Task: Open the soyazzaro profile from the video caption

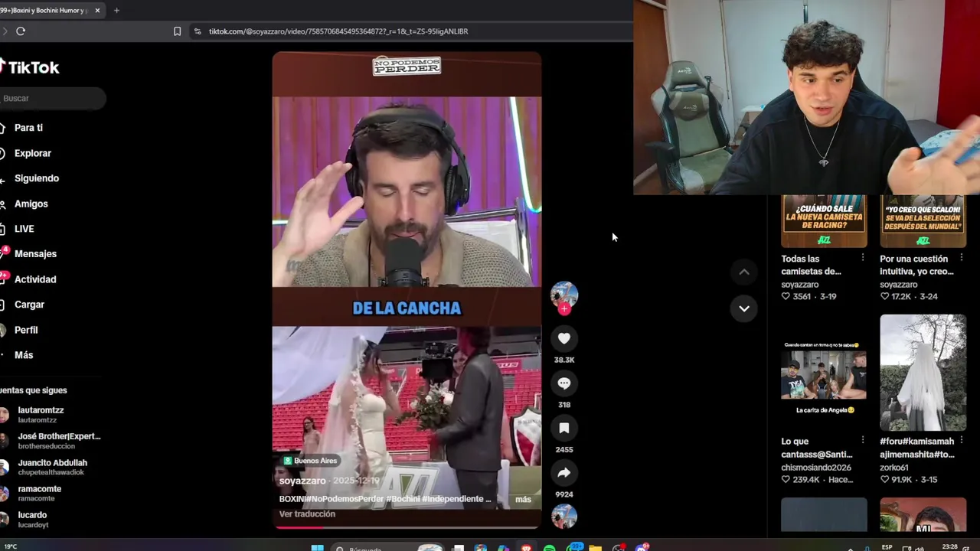Action: tap(302, 481)
